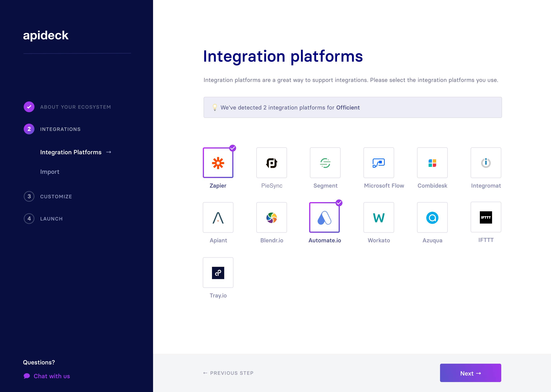Select the Integromat platform tile

486,163
